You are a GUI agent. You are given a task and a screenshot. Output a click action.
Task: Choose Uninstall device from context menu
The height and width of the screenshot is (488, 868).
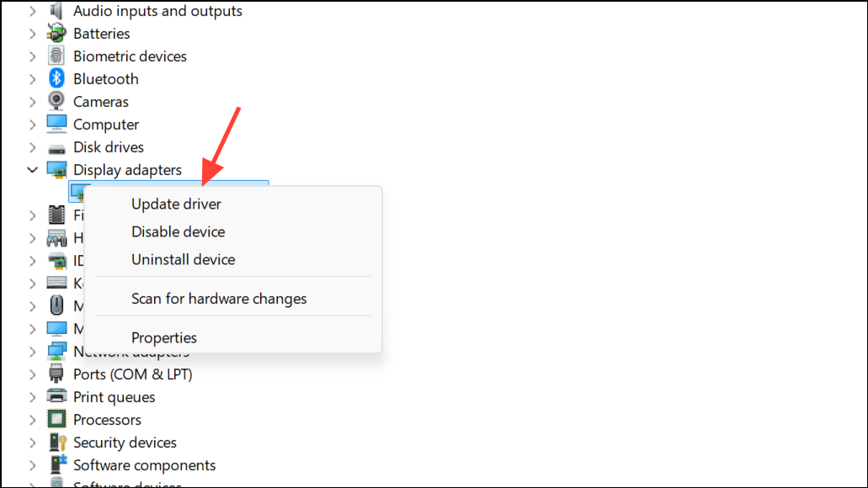[x=183, y=259]
